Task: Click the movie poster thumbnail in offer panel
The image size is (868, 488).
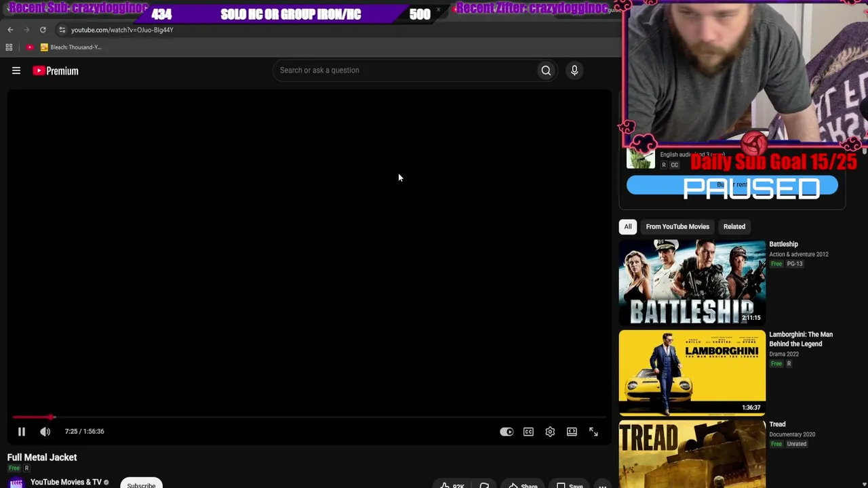Action: 640,160
